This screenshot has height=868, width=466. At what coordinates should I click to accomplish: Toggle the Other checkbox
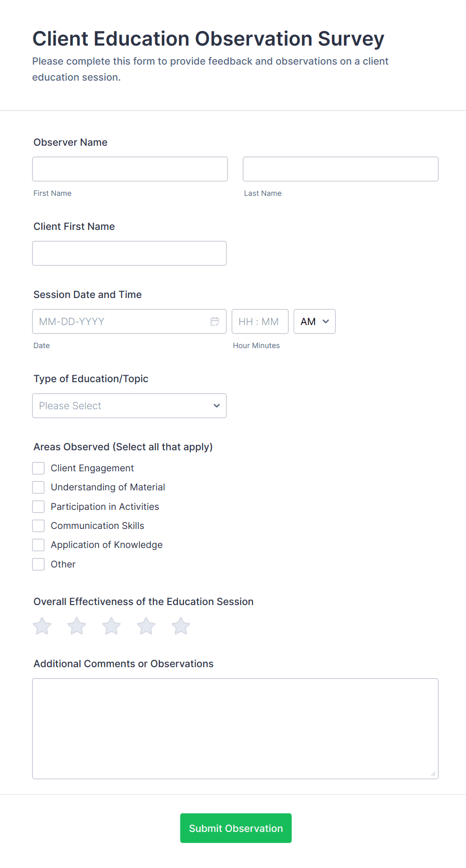coord(39,564)
